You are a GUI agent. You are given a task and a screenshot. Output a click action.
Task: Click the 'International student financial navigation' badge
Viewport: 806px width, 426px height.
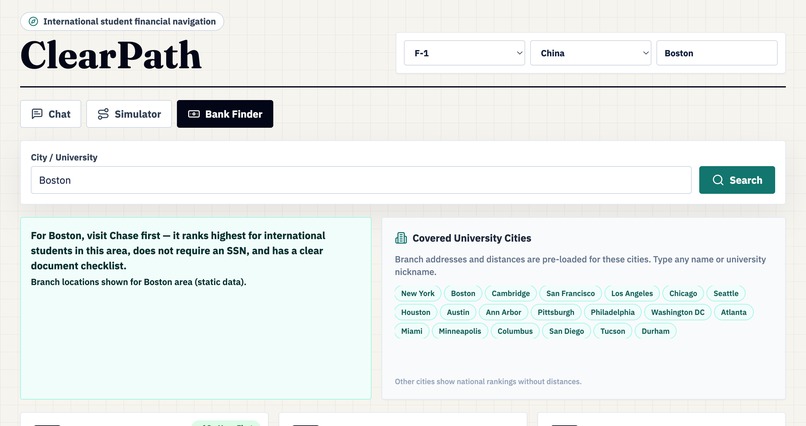tap(122, 22)
